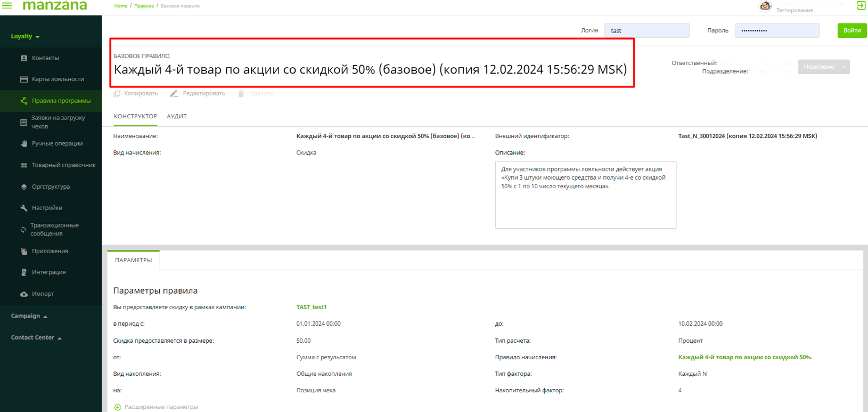This screenshot has width=868, height=412.
Task: Open the hamburger menu icon
Action: [7, 6]
